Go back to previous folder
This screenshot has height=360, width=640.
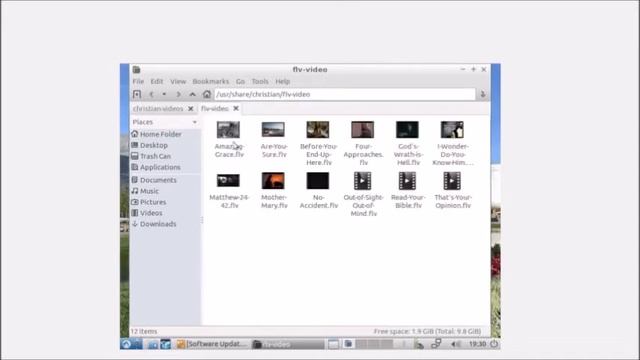(x=151, y=94)
